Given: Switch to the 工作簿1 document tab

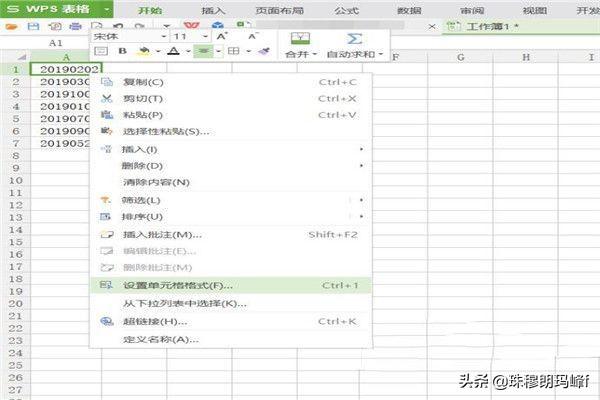Looking at the screenshot, I should (x=520, y=27).
